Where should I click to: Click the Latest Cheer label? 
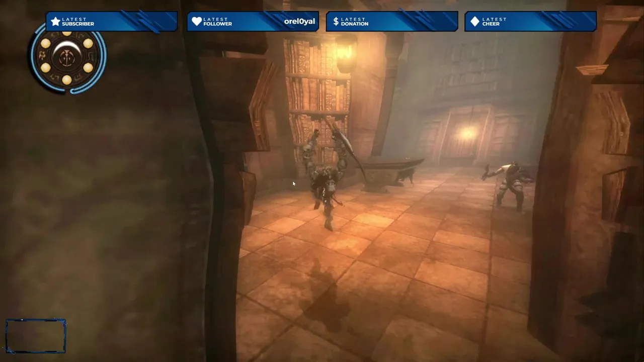point(494,22)
